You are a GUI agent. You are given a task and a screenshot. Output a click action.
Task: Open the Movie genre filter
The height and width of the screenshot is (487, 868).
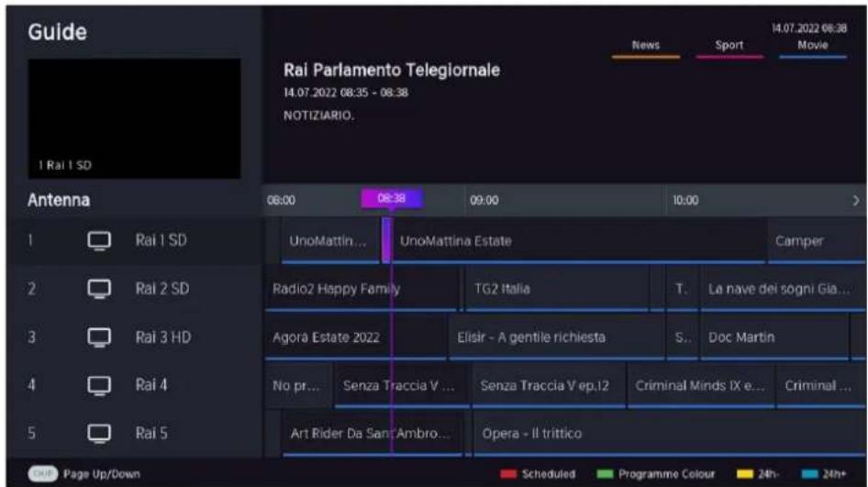click(813, 47)
